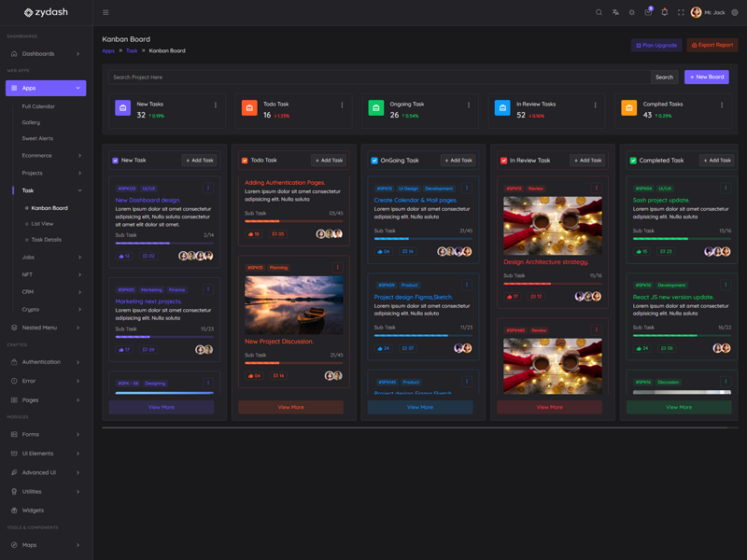Enter fullscreen mode via the header icon

(x=681, y=12)
